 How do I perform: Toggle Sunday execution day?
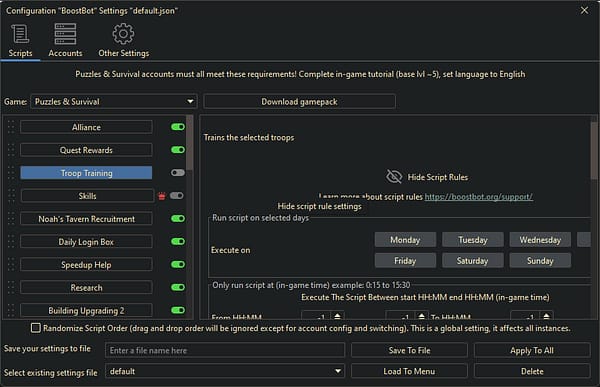pyautogui.click(x=540, y=261)
